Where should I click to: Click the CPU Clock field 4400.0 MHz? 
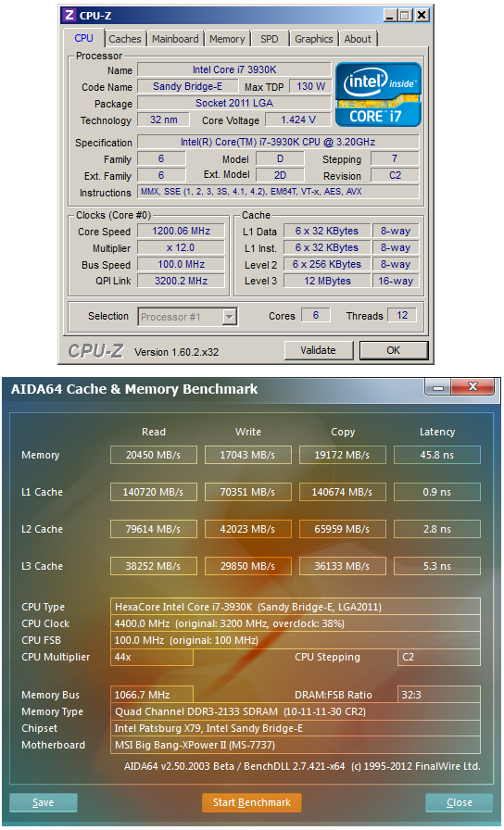point(296,623)
